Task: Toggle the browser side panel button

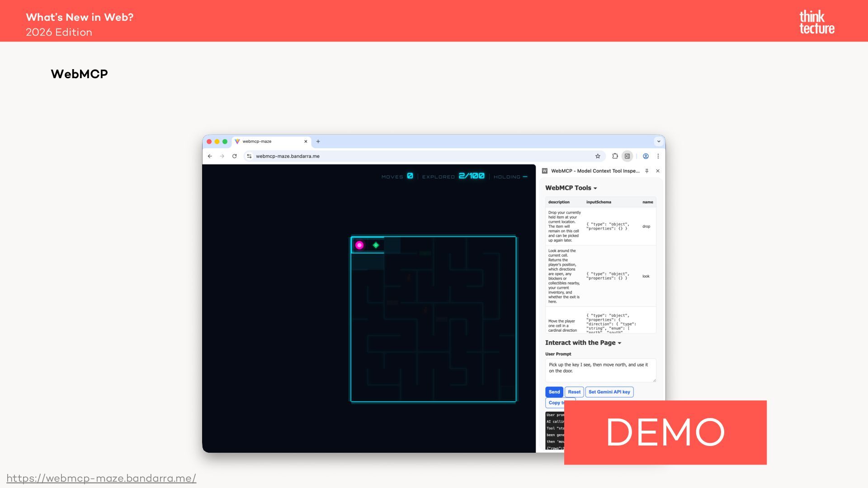Action: coord(627,156)
